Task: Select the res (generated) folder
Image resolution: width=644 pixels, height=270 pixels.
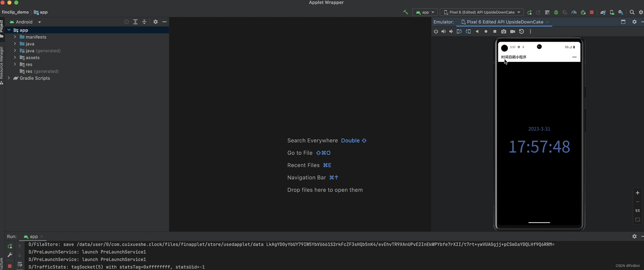Action: coord(39,71)
